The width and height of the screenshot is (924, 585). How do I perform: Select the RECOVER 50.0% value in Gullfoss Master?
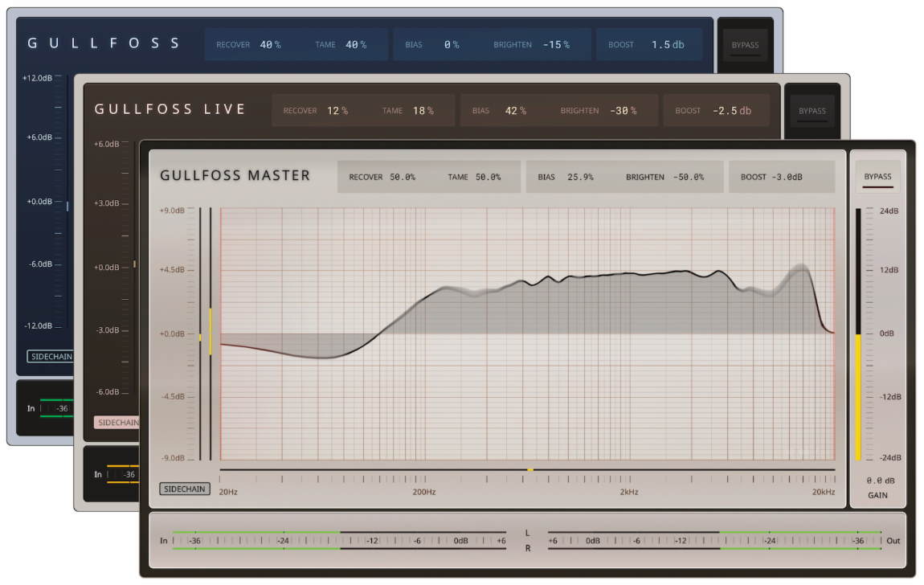(x=403, y=177)
